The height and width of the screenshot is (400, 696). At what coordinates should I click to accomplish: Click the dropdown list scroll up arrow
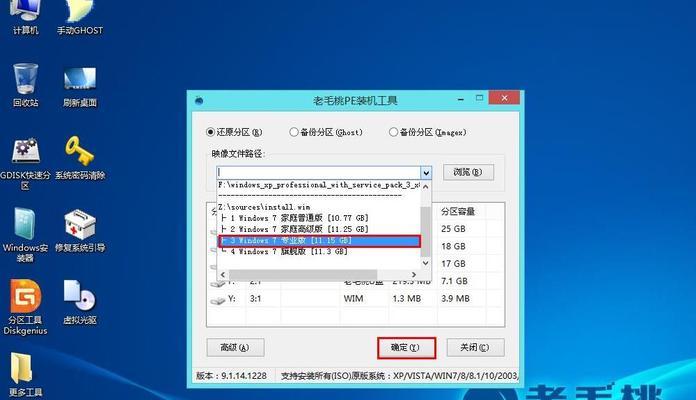pos(425,186)
